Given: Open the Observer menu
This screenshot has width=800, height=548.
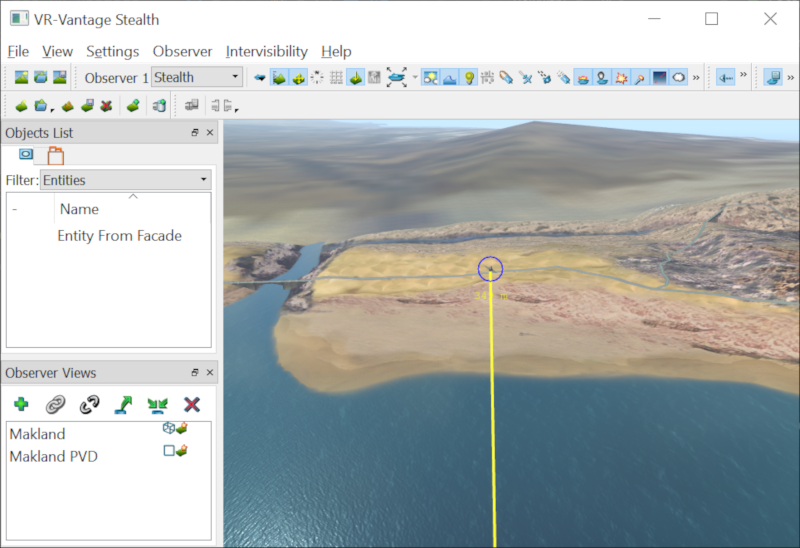Looking at the screenshot, I should pyautogui.click(x=182, y=52).
